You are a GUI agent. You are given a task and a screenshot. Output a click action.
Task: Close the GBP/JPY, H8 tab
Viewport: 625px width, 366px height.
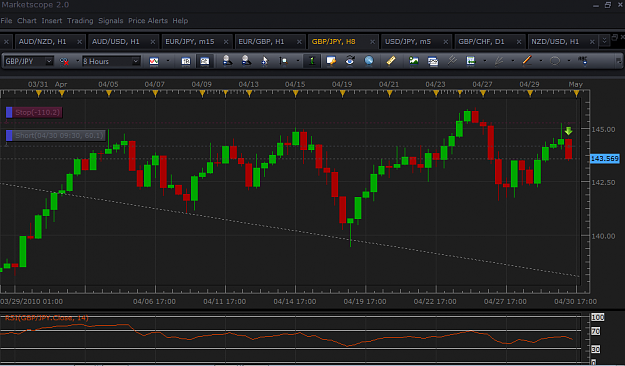pyautogui.click(x=372, y=41)
